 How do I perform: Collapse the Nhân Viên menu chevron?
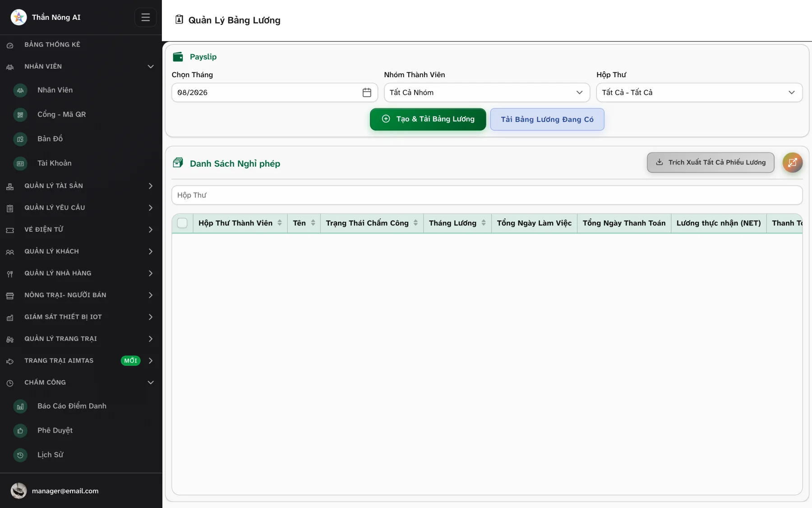coord(151,66)
